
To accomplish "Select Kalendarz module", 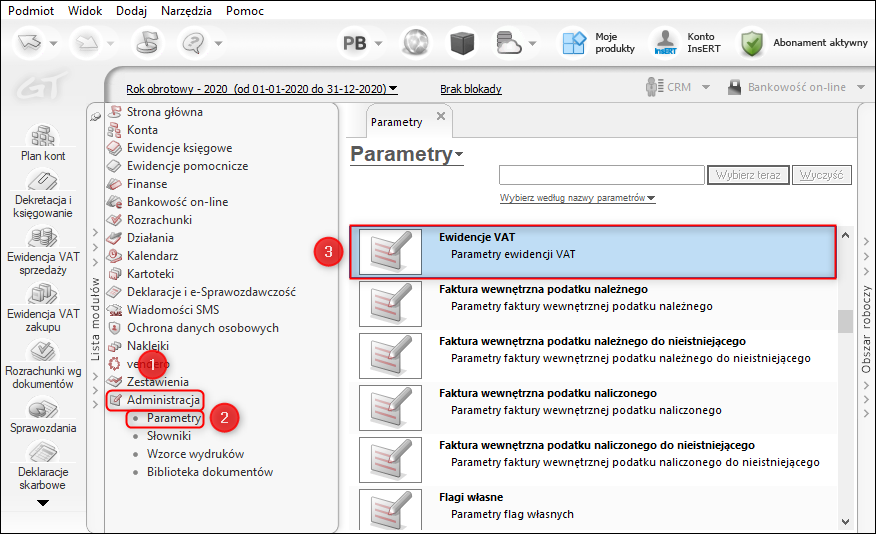I will [x=152, y=256].
